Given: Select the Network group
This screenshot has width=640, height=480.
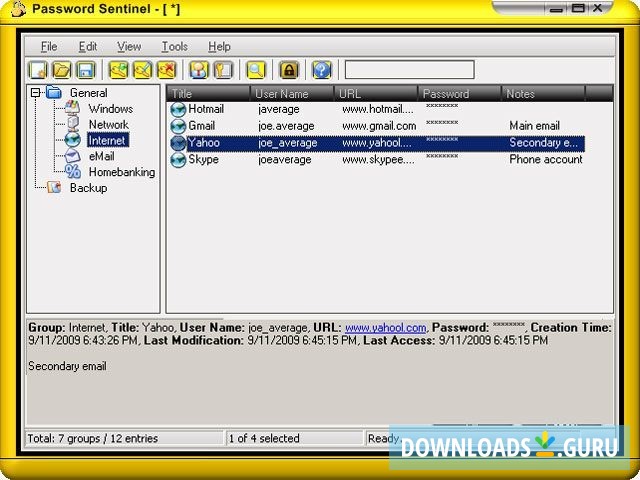Looking at the screenshot, I should click(109, 124).
